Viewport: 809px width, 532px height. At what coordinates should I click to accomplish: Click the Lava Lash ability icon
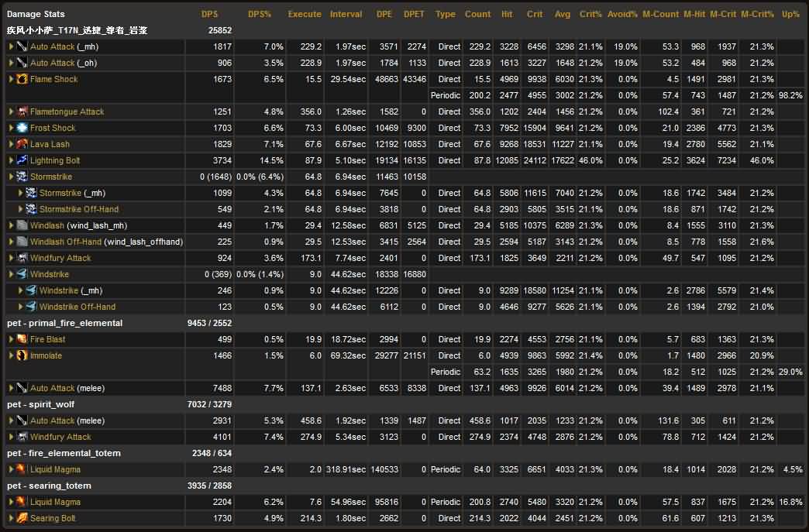(22, 144)
